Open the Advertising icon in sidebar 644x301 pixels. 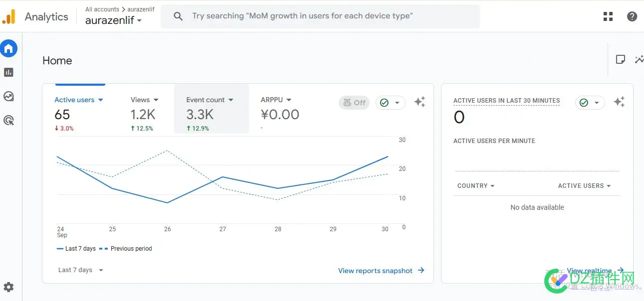coord(8,120)
